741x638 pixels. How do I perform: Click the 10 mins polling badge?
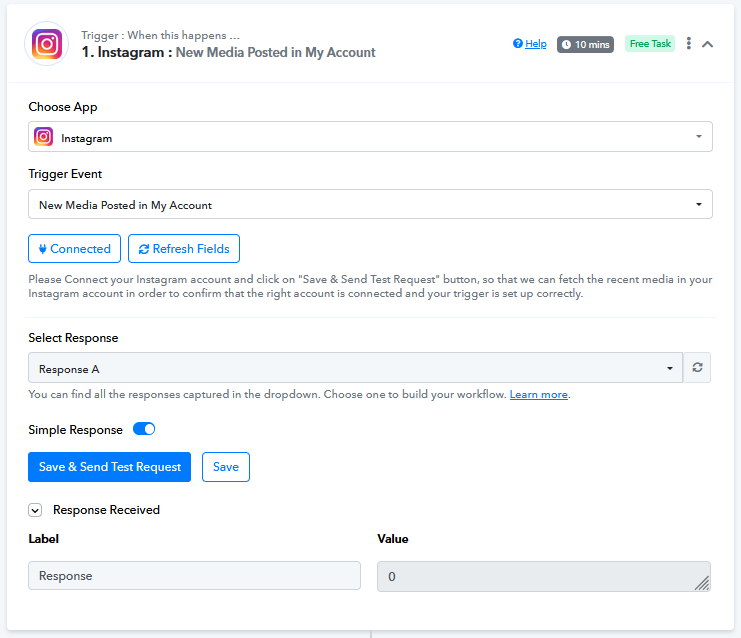coord(585,44)
